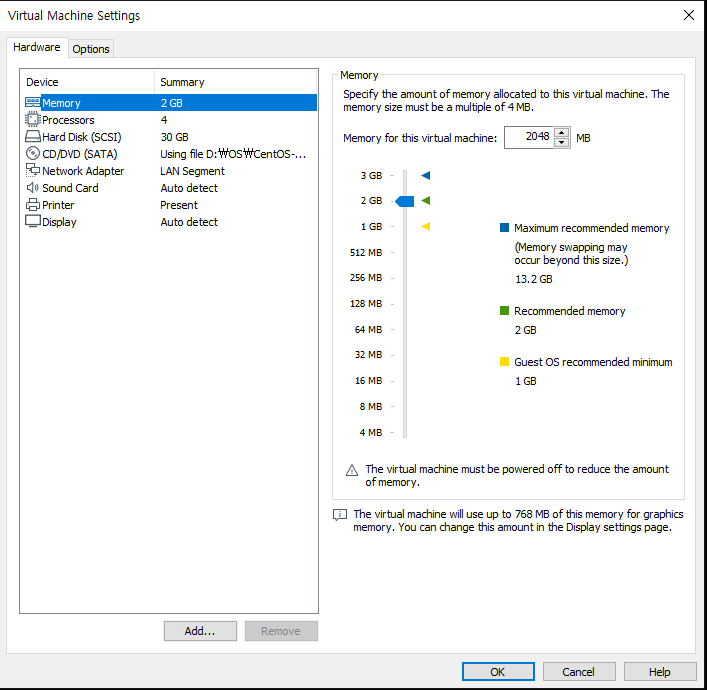
Task: Click the memory value field showing 2048
Action: click(529, 137)
